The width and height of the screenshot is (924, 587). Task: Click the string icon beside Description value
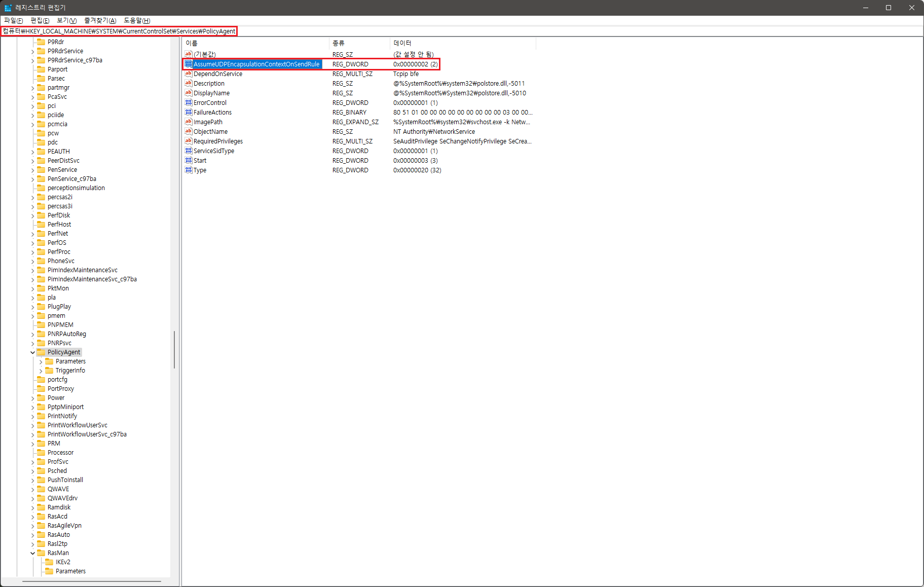coord(189,83)
